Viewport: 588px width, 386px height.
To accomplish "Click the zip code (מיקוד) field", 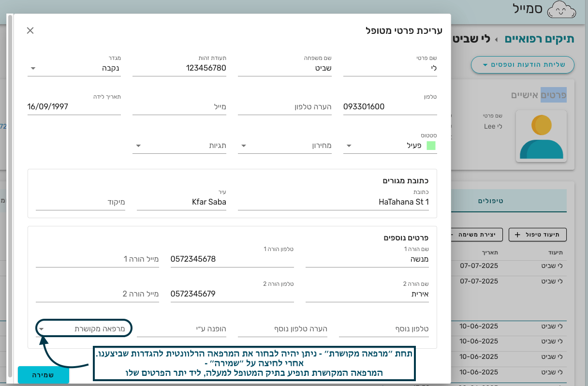I will pyautogui.click(x=80, y=202).
